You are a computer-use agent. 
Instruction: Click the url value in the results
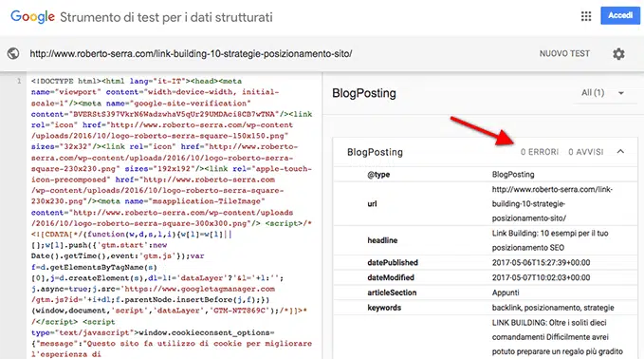(552, 203)
